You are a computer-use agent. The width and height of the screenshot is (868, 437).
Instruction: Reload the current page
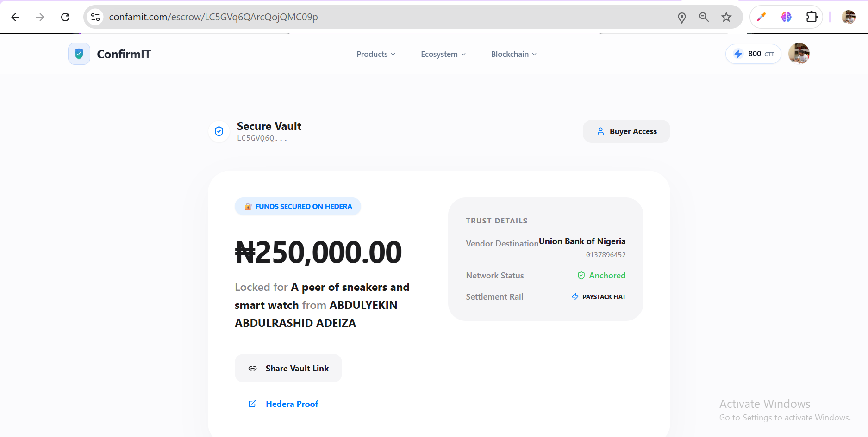65,17
